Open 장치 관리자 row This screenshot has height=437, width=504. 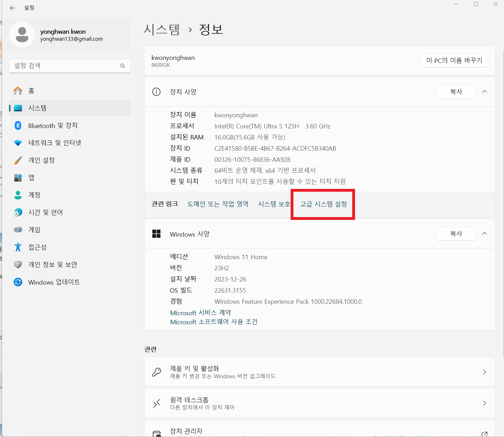pos(320,429)
